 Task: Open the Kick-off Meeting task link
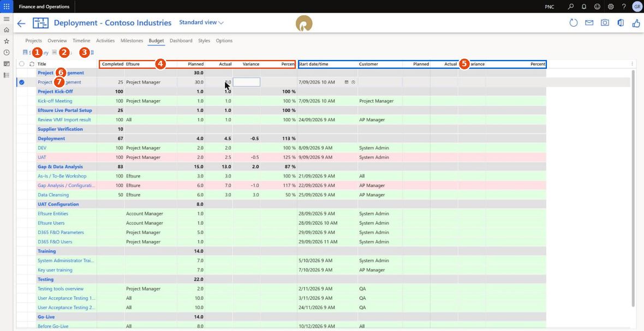click(x=55, y=101)
